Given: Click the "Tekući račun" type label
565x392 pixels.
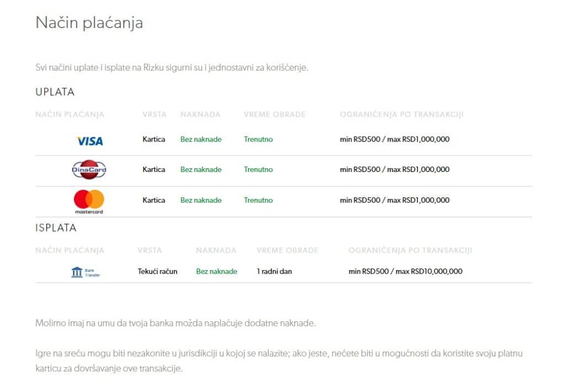Looking at the screenshot, I should click(x=157, y=271).
